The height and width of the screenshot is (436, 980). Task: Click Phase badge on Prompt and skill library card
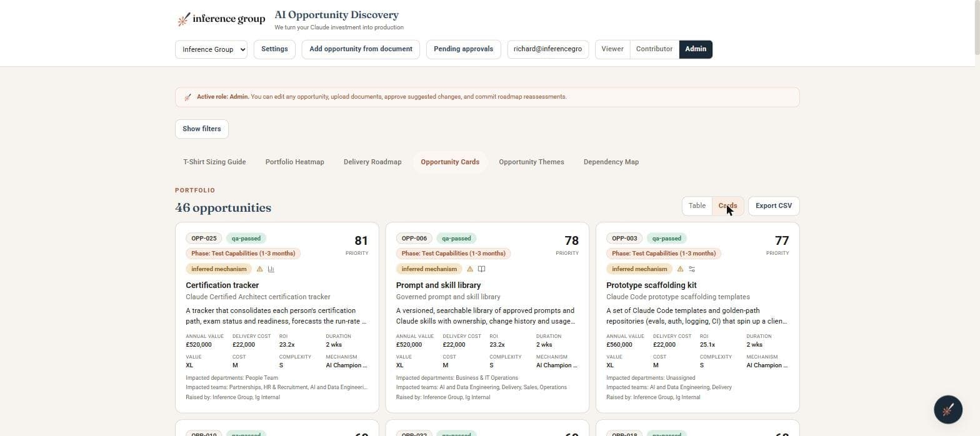click(x=454, y=254)
